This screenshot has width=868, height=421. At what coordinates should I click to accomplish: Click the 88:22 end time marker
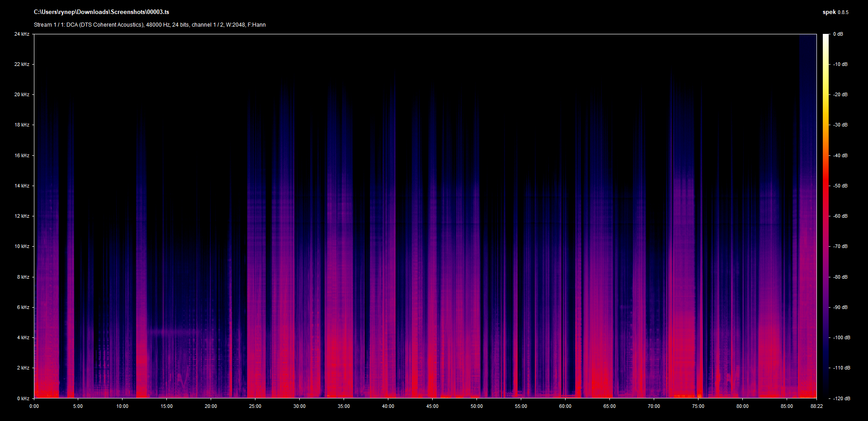pos(816,407)
